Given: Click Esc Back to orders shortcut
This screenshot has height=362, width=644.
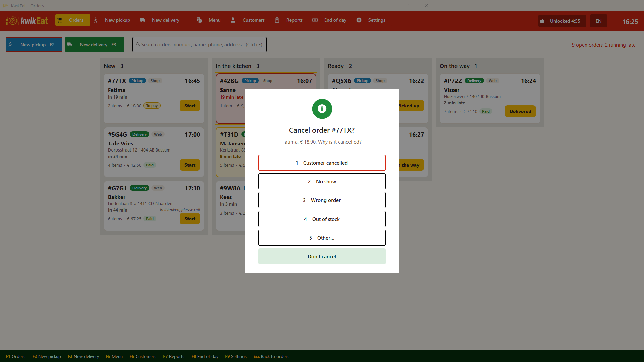Looking at the screenshot, I should coord(271,356).
